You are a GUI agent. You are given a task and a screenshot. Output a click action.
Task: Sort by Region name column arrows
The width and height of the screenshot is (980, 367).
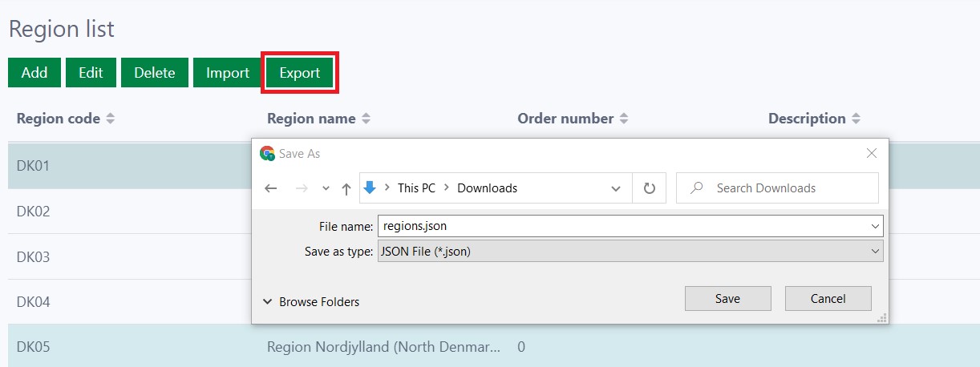[x=366, y=119]
